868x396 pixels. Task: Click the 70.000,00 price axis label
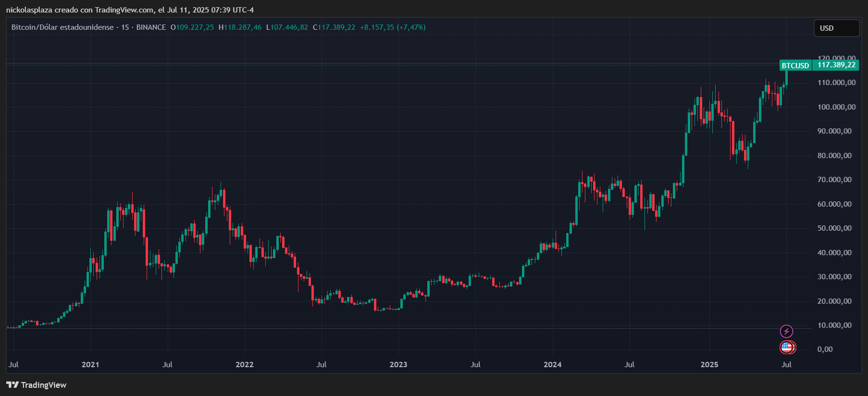pyautogui.click(x=834, y=180)
